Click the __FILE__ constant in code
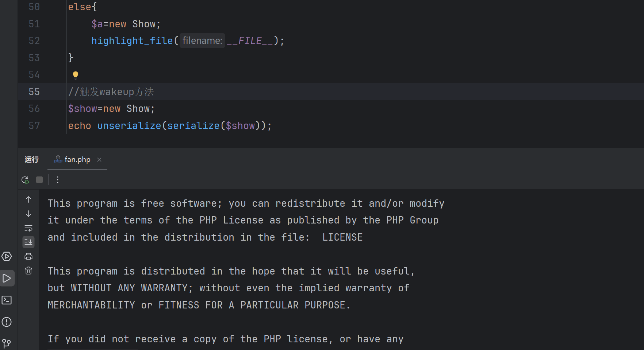Image resolution: width=644 pixels, height=350 pixels. [250, 41]
